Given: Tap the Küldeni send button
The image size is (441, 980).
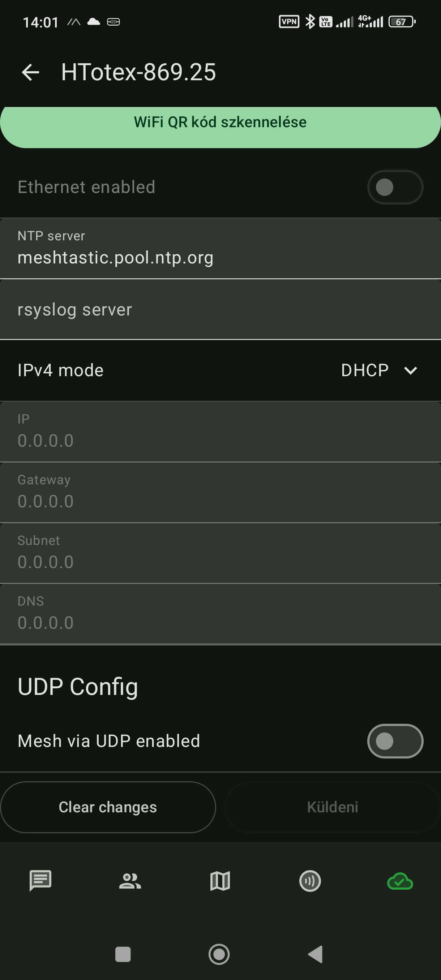Looking at the screenshot, I should coord(333,807).
